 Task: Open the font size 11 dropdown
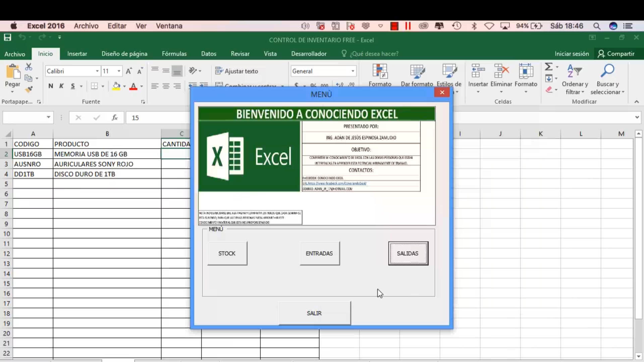119,71
